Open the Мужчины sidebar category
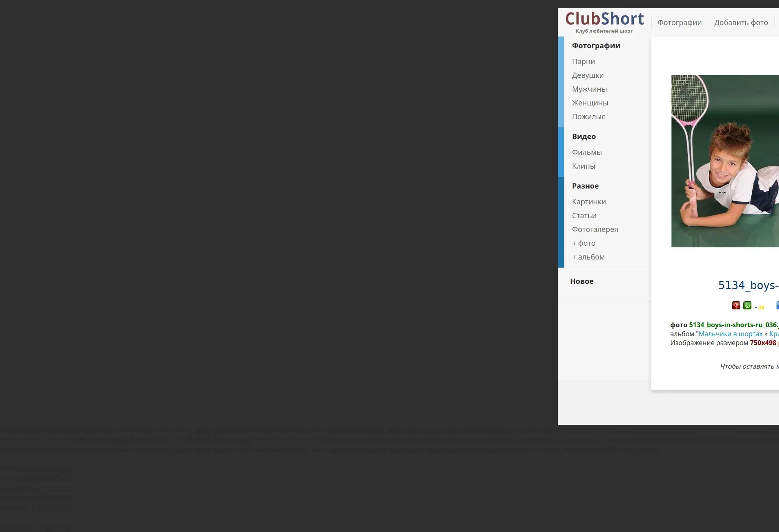The height and width of the screenshot is (532, 779). pyautogui.click(x=589, y=89)
